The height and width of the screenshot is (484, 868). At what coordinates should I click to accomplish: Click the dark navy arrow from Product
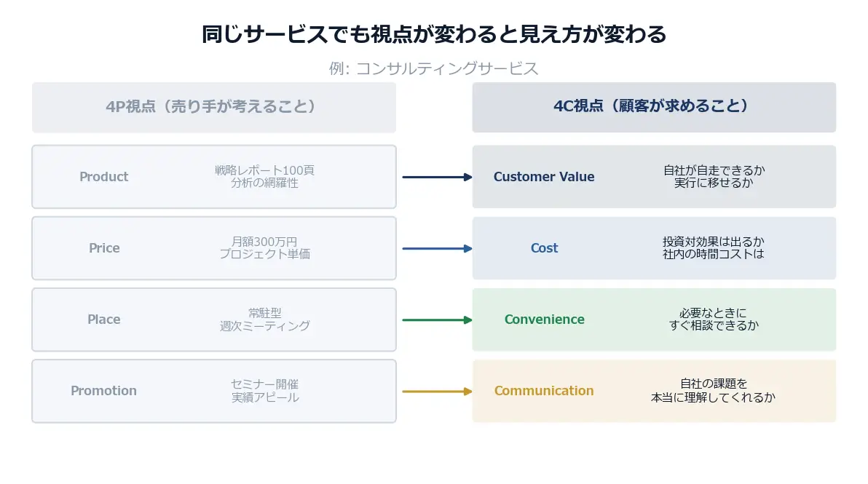[x=437, y=177]
